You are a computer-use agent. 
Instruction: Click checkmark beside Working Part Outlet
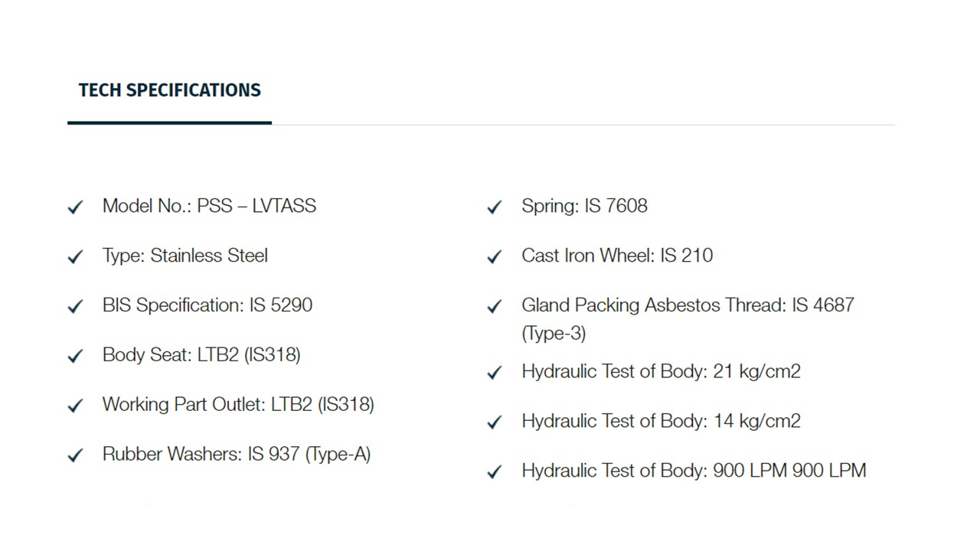75,406
